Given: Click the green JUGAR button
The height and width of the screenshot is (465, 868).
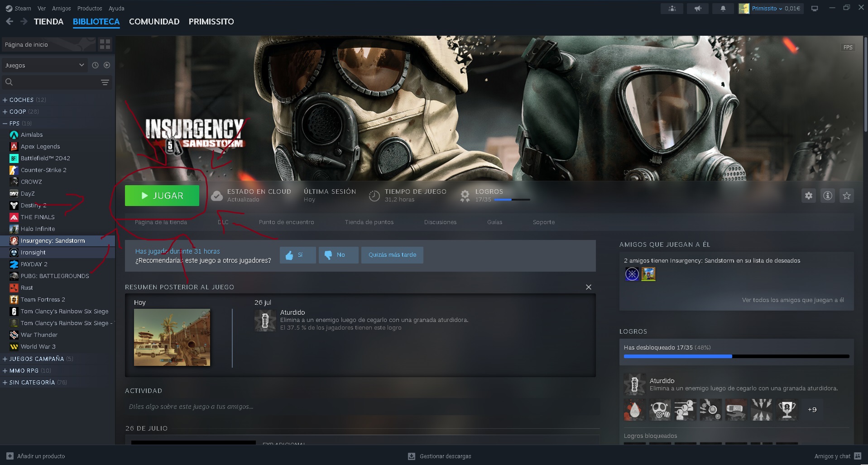Looking at the screenshot, I should coord(162,196).
